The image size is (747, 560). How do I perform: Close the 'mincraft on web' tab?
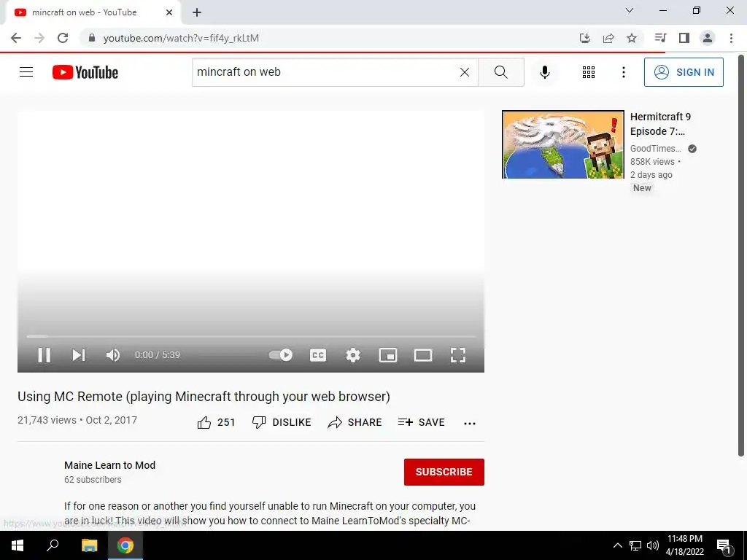tap(169, 12)
